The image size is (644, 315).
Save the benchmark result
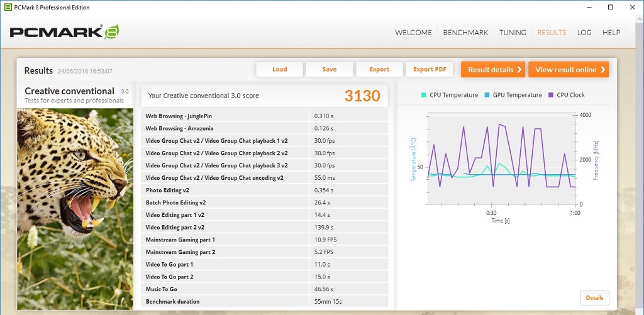(330, 69)
